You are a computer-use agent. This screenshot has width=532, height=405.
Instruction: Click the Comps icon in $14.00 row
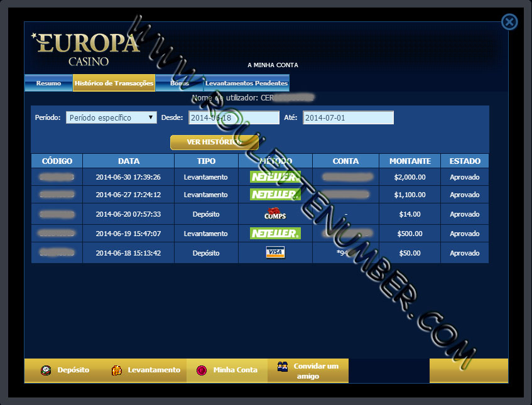point(275,213)
